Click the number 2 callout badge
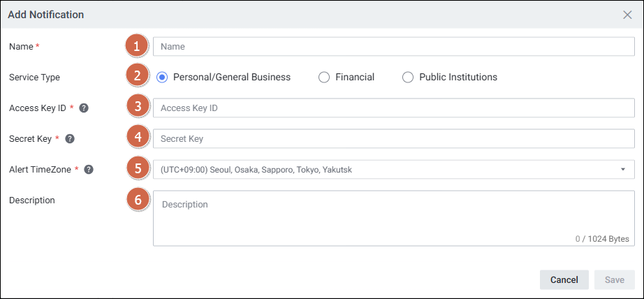 pos(138,77)
